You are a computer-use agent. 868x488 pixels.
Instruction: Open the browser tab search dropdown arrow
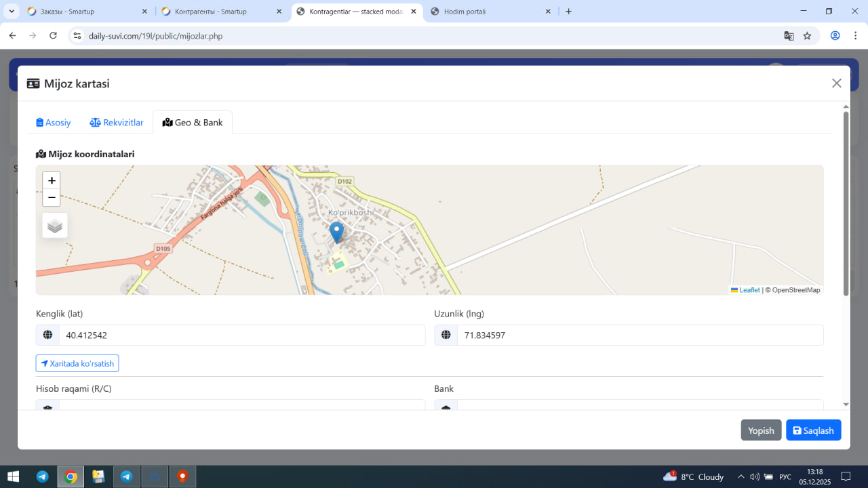tap(12, 12)
